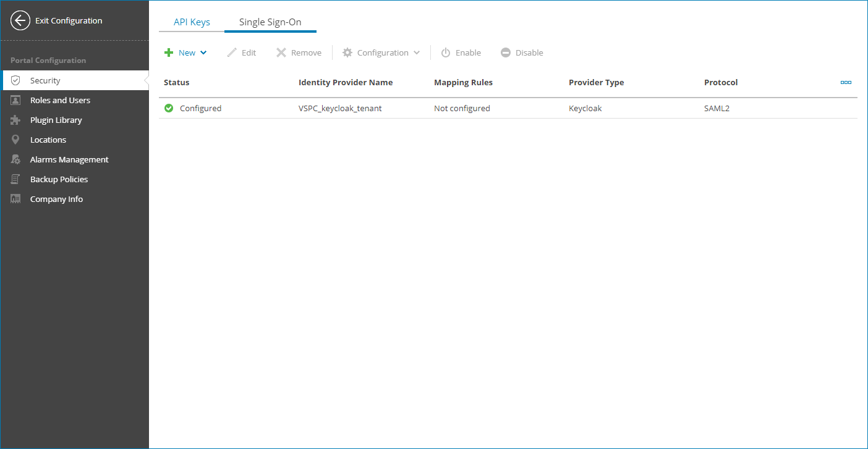Switch to the API Keys tab
This screenshot has width=868, height=449.
191,21
